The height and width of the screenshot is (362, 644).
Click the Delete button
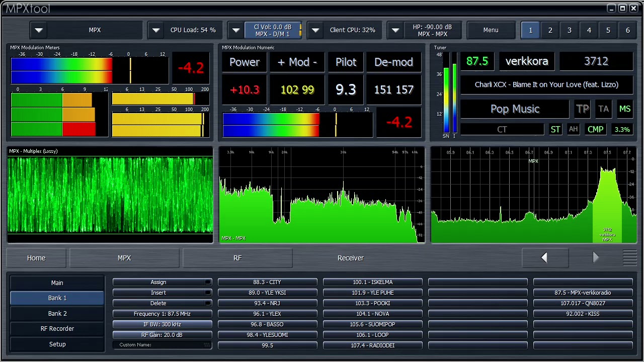(x=162, y=303)
